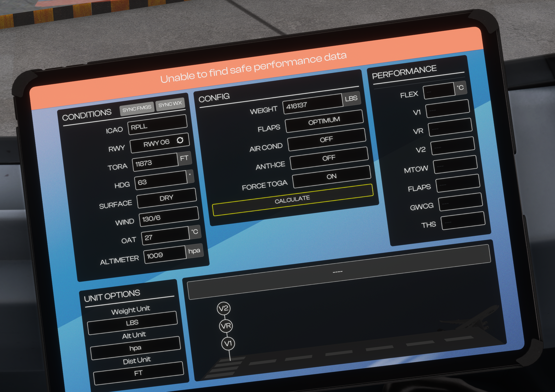The height and width of the screenshot is (392, 555).
Task: Change the Dist Unit FT selector
Action: (138, 373)
